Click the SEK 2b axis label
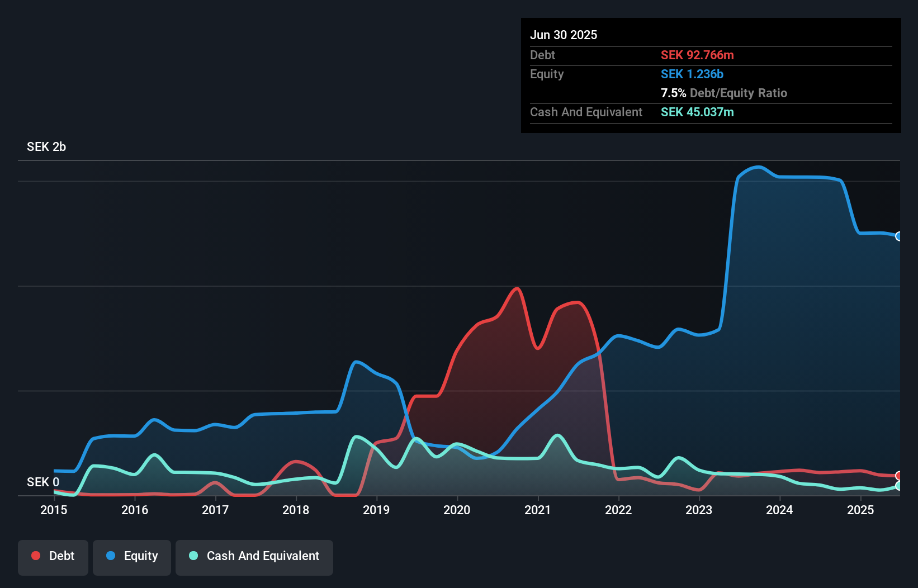The image size is (918, 588). coord(46,146)
